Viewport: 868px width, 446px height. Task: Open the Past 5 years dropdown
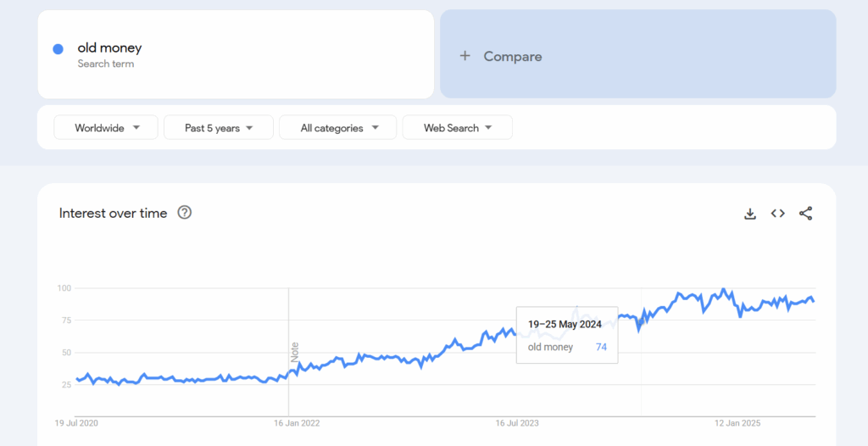pos(219,128)
